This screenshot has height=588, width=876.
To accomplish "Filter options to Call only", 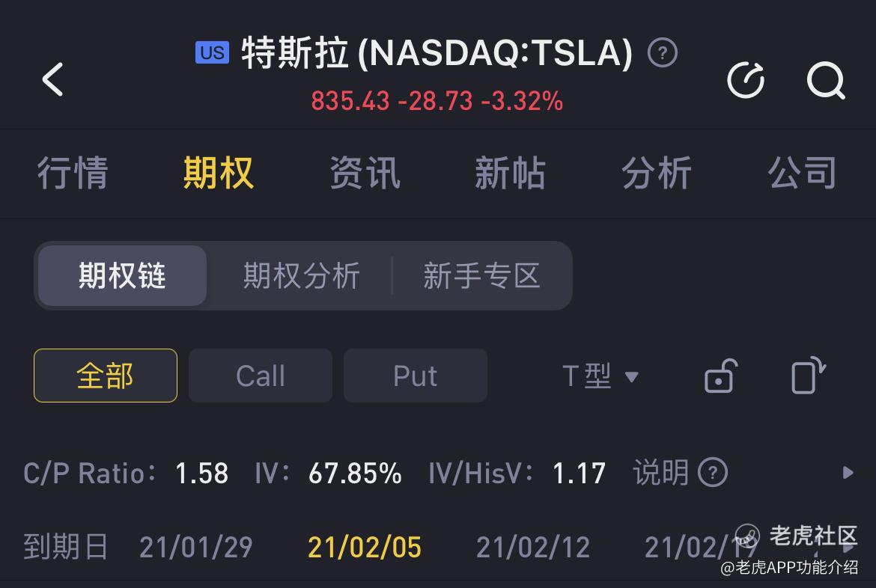I will click(261, 376).
